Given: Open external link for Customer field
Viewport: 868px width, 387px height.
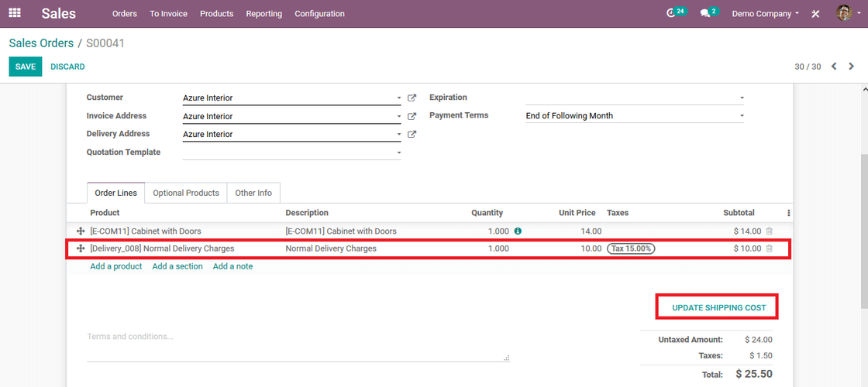Looking at the screenshot, I should click(412, 98).
